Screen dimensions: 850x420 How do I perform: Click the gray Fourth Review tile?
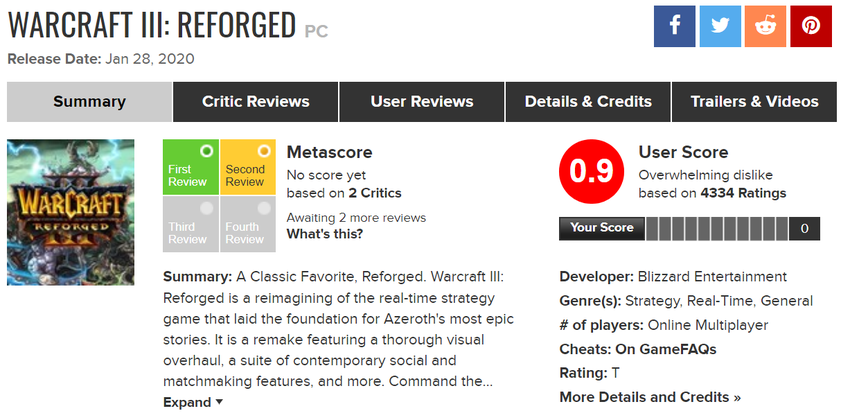247,224
